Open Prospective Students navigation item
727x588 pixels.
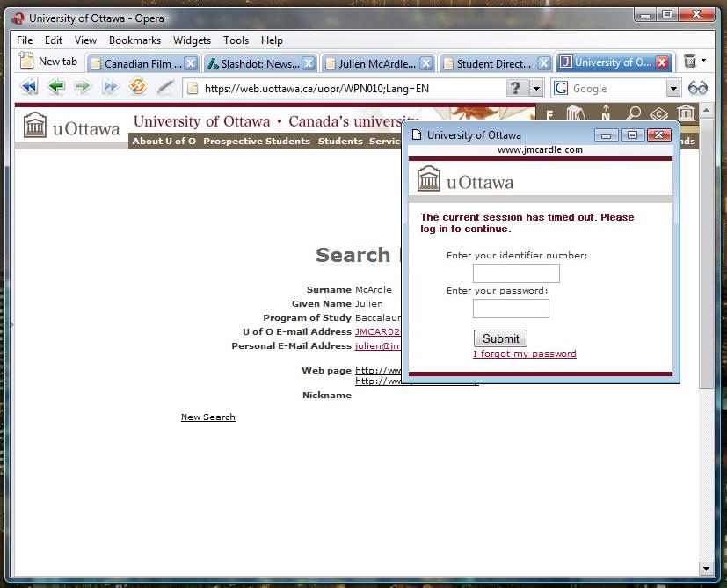click(x=257, y=141)
